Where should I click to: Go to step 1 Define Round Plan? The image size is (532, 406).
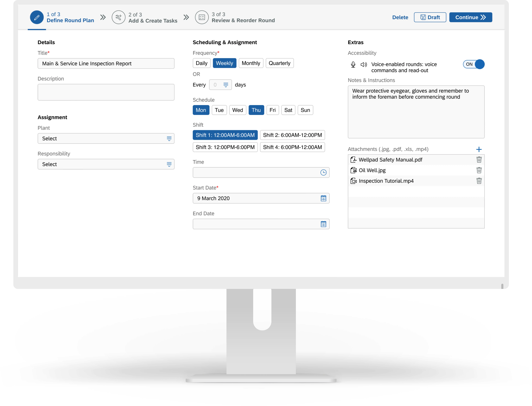62,17
